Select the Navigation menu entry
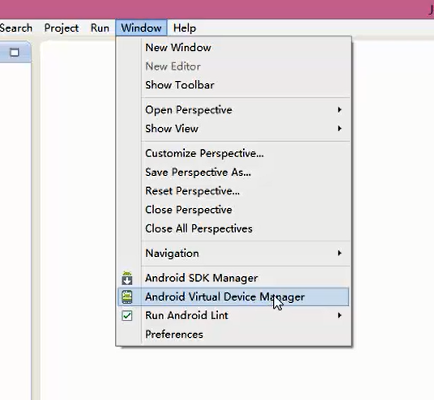 tap(233, 253)
